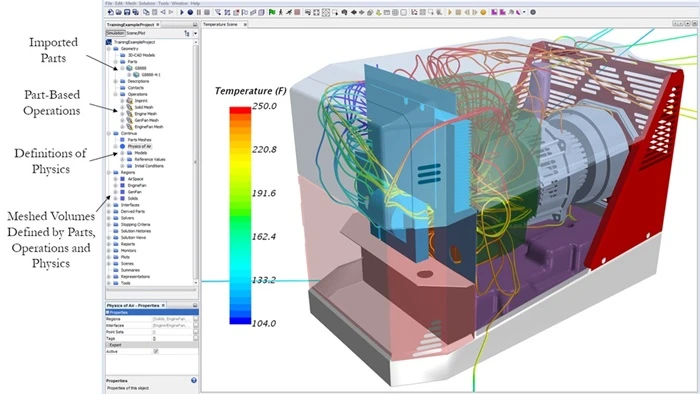Click the Scene/Plot view button

tap(136, 33)
